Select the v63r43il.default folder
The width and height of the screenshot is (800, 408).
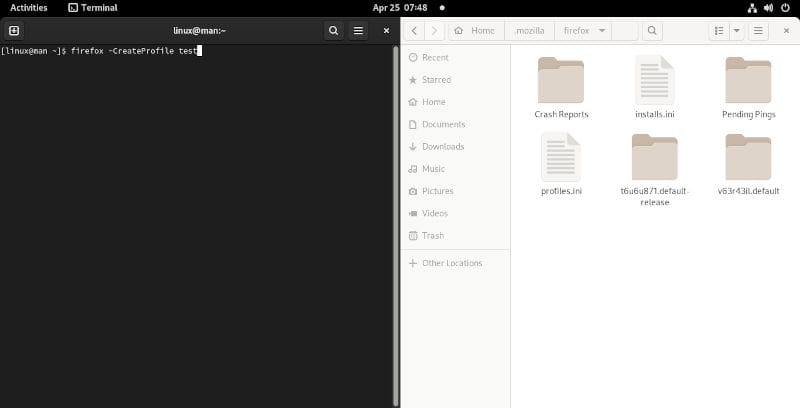748,164
